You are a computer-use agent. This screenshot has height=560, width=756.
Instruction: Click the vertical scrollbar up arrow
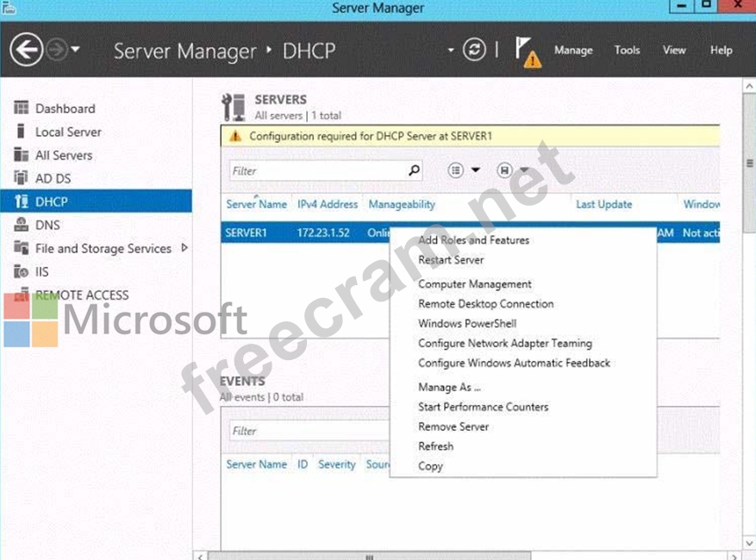749,87
